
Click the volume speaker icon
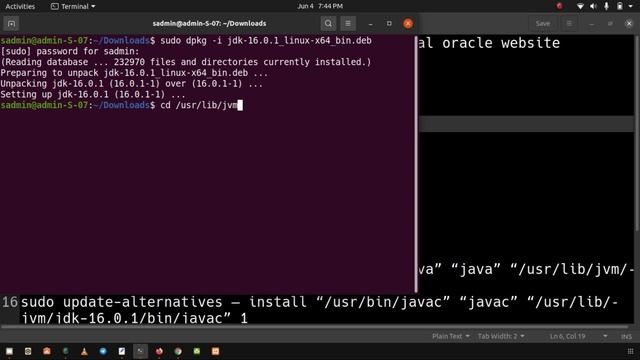(593, 6)
